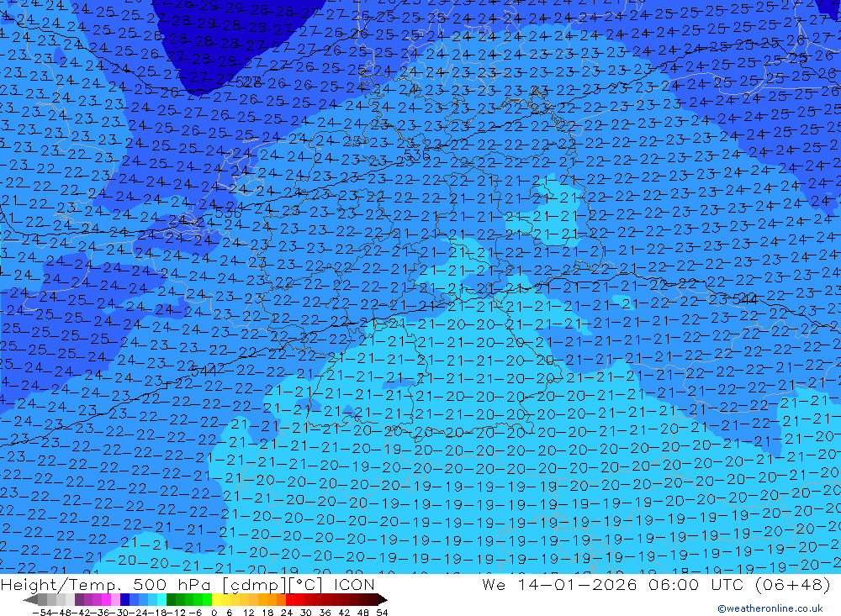Click the 48 value on the legend scale
Image resolution: width=841 pixels, height=616 pixels.
[x=362, y=613]
